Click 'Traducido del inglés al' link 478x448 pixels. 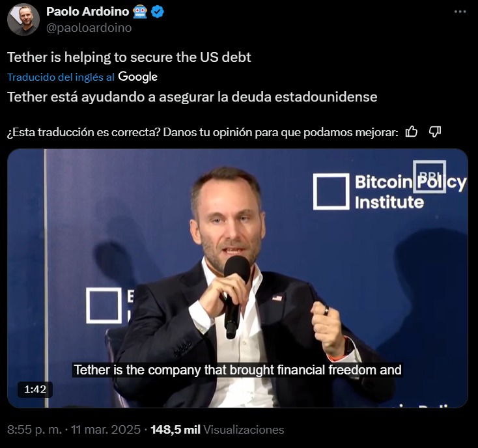coord(61,77)
